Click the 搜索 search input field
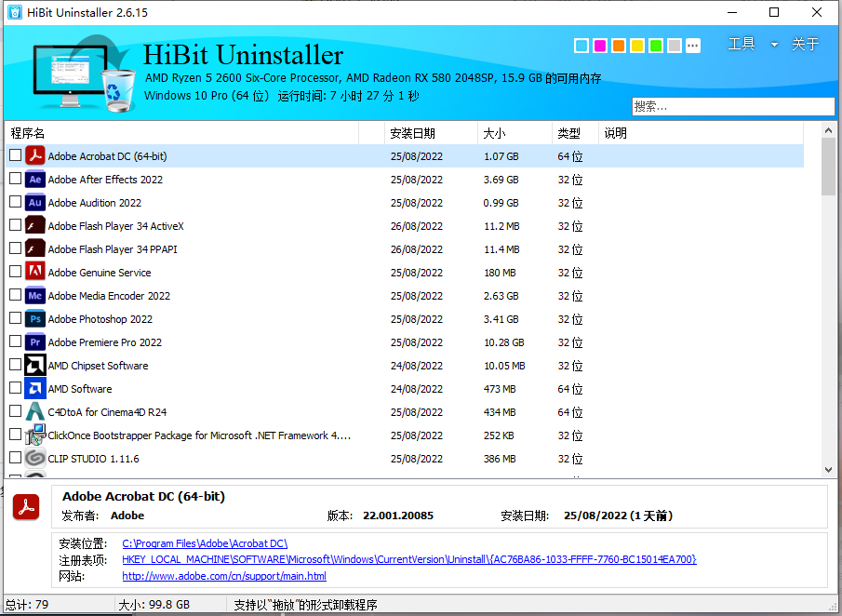This screenshot has height=616, width=842. [733, 105]
